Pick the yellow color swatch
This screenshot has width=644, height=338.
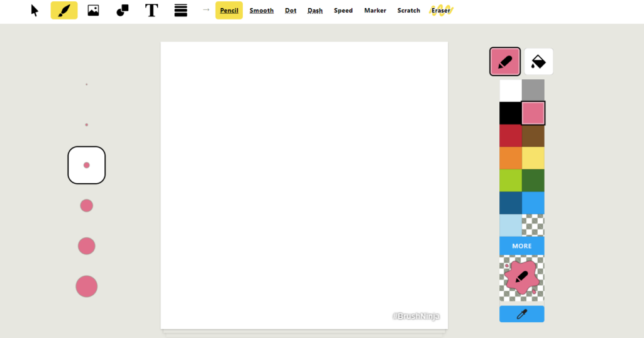click(533, 158)
